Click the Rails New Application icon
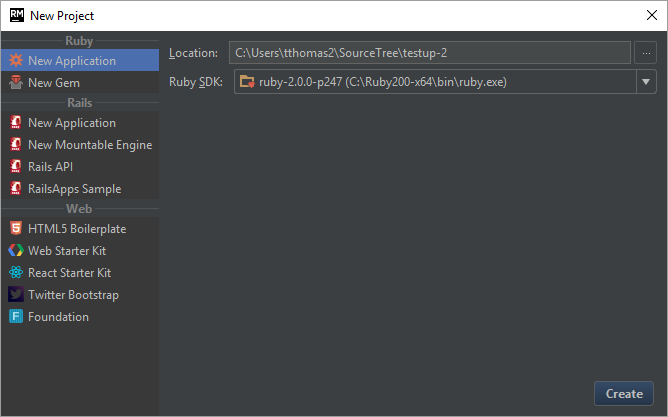This screenshot has height=417, width=668. coord(16,123)
